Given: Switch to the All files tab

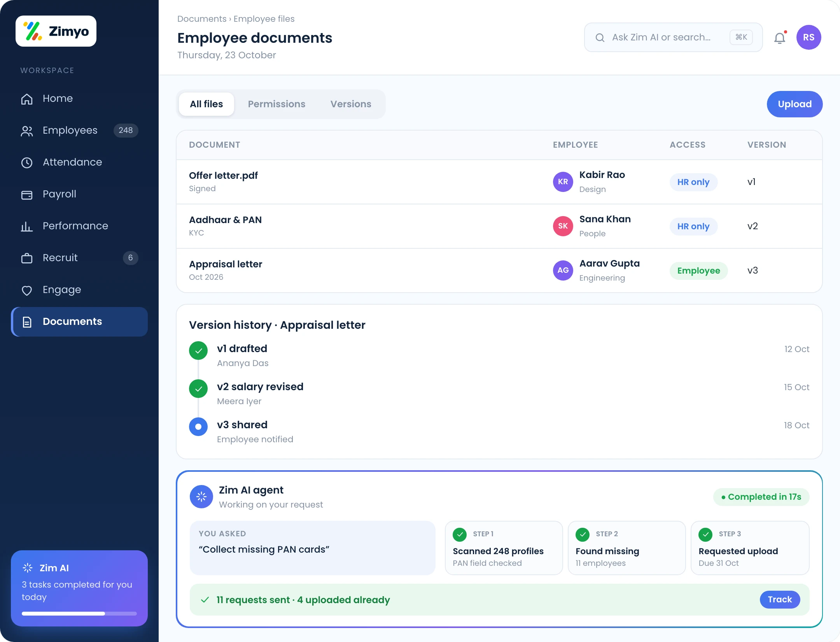Looking at the screenshot, I should pyautogui.click(x=206, y=104).
